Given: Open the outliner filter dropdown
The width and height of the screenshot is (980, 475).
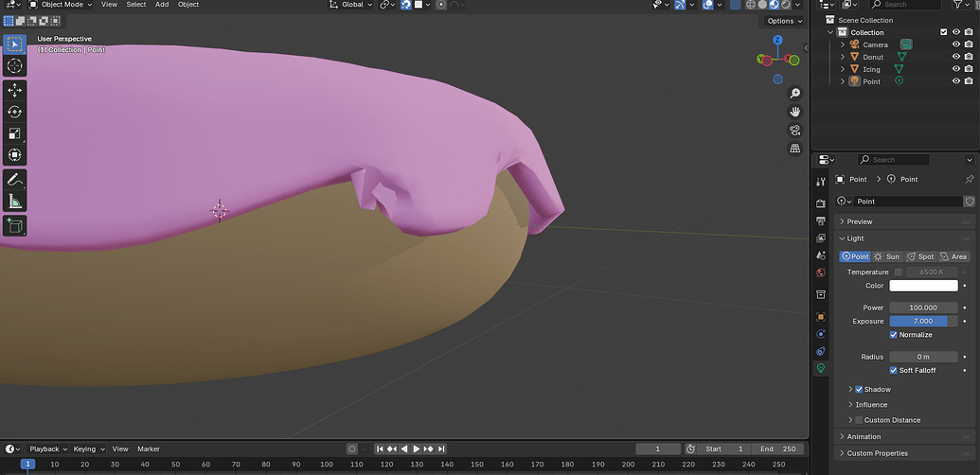Looking at the screenshot, I should [x=962, y=5].
